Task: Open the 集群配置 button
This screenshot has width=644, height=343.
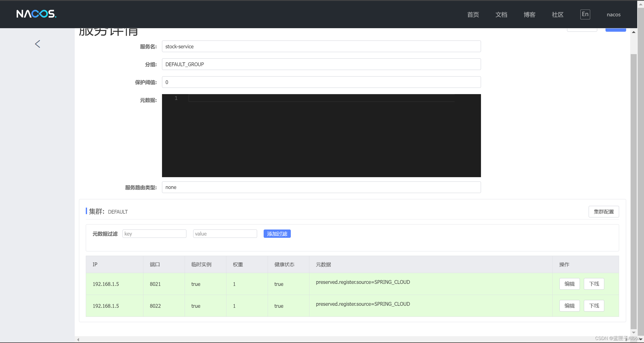Action: [603, 212]
